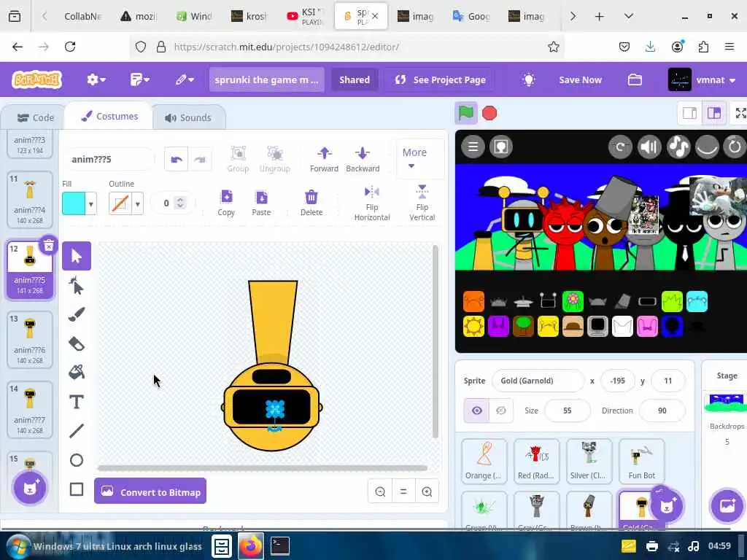
Task: Move selection Forward one layer
Action: tap(324, 160)
